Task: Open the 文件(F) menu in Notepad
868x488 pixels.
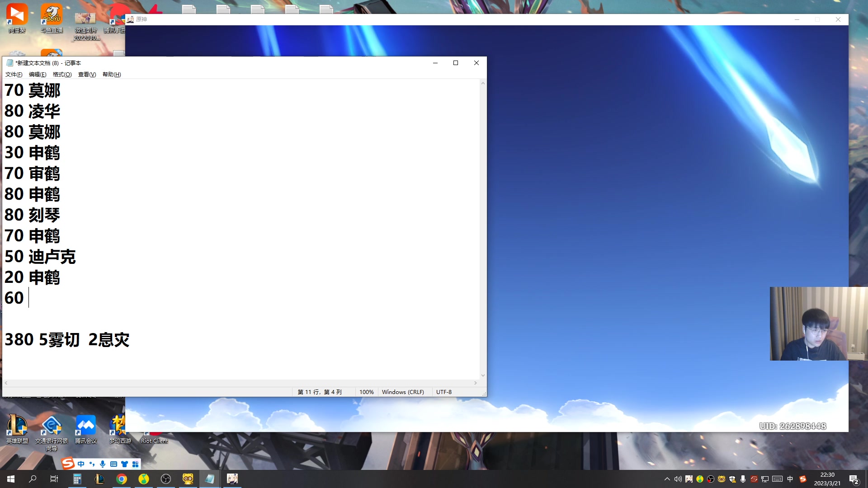Action: pyautogui.click(x=14, y=75)
